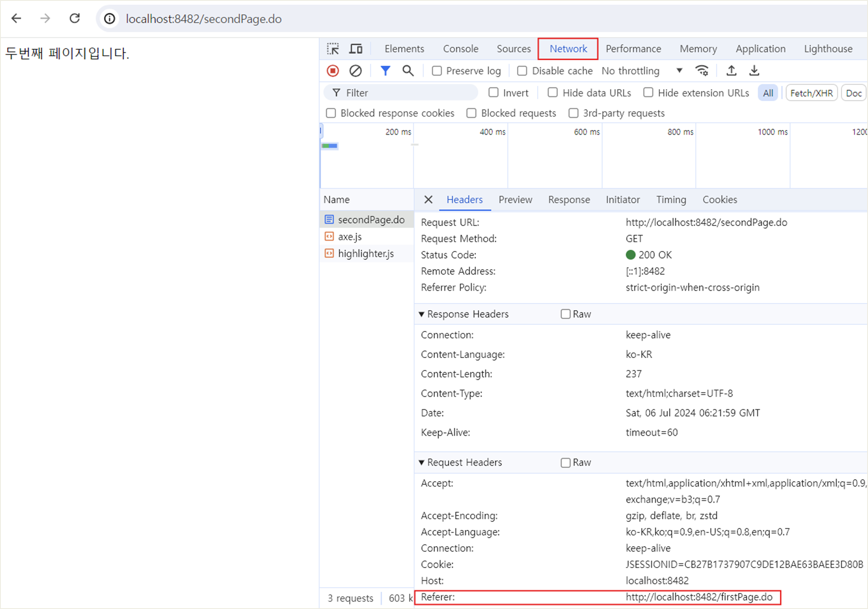Screen dimensions: 868x609
Task: Collapse the Response Headers section
Action: click(422, 314)
